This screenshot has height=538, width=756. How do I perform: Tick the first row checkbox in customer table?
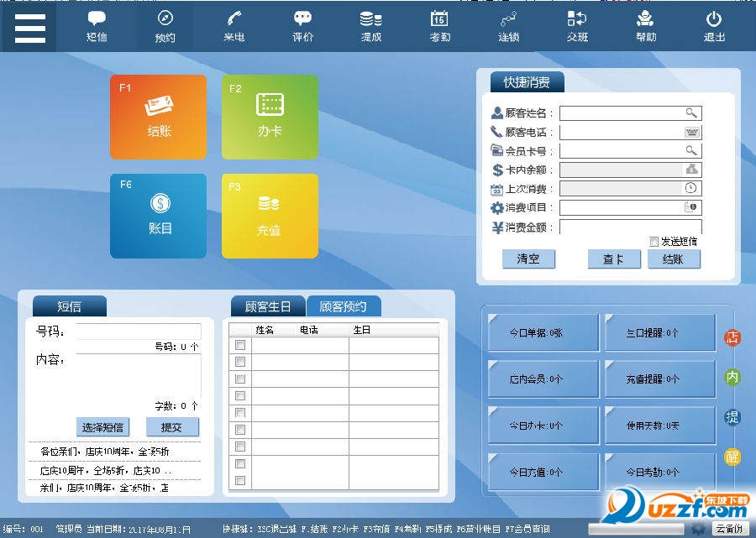pos(240,345)
